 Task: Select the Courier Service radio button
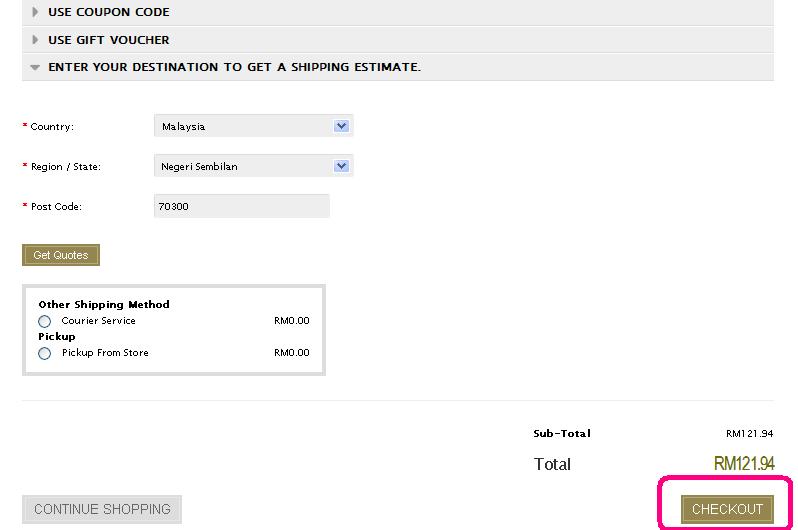pyautogui.click(x=45, y=322)
